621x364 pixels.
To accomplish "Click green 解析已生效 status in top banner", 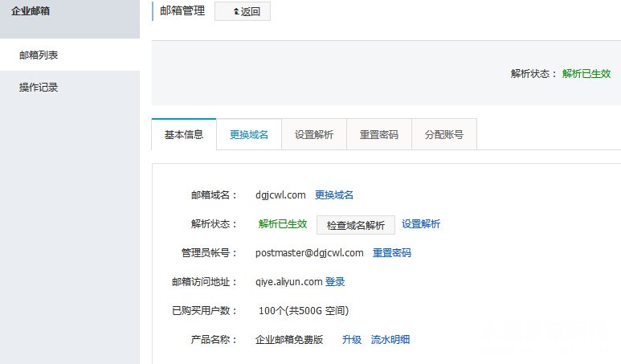I will [x=586, y=74].
